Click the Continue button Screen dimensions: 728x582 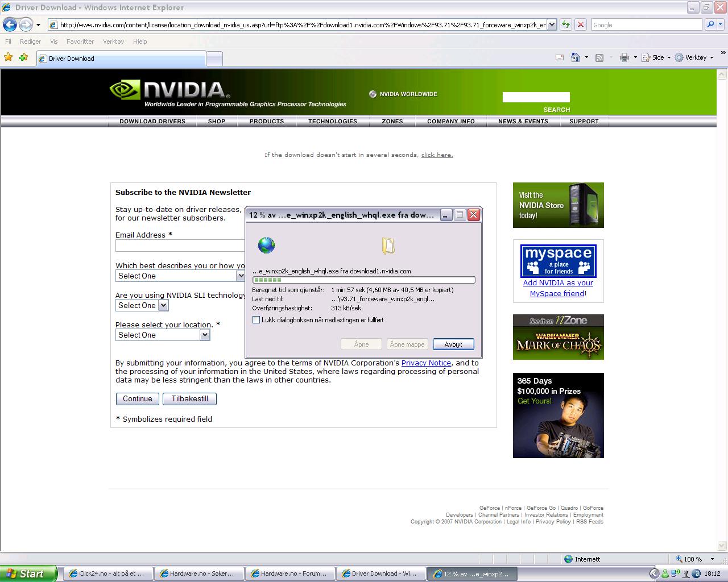pyautogui.click(x=138, y=398)
